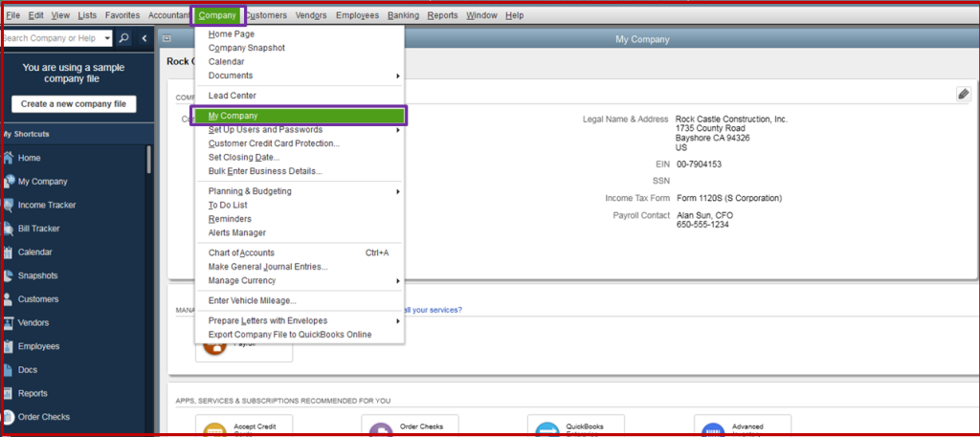The width and height of the screenshot is (980, 437).
Task: Expand Set Up Users and Passwords submenu
Action: (x=398, y=130)
